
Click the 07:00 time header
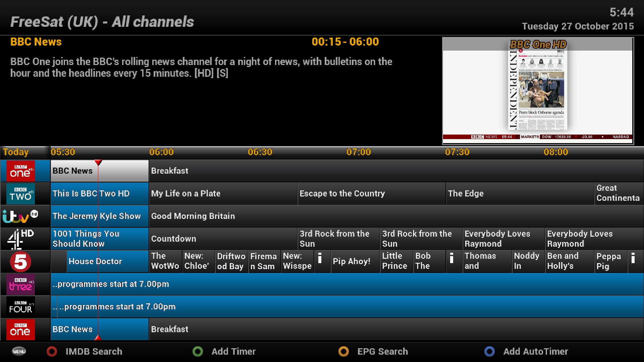(359, 152)
